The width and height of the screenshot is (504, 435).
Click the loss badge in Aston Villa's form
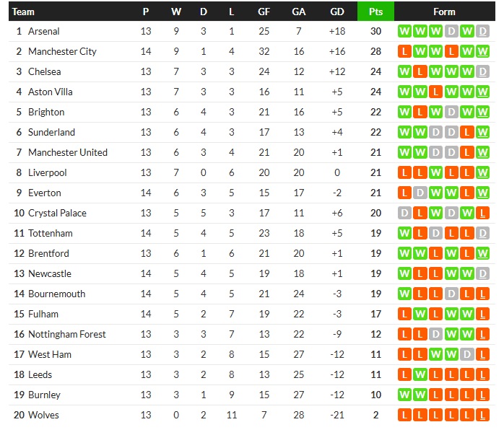(435, 92)
